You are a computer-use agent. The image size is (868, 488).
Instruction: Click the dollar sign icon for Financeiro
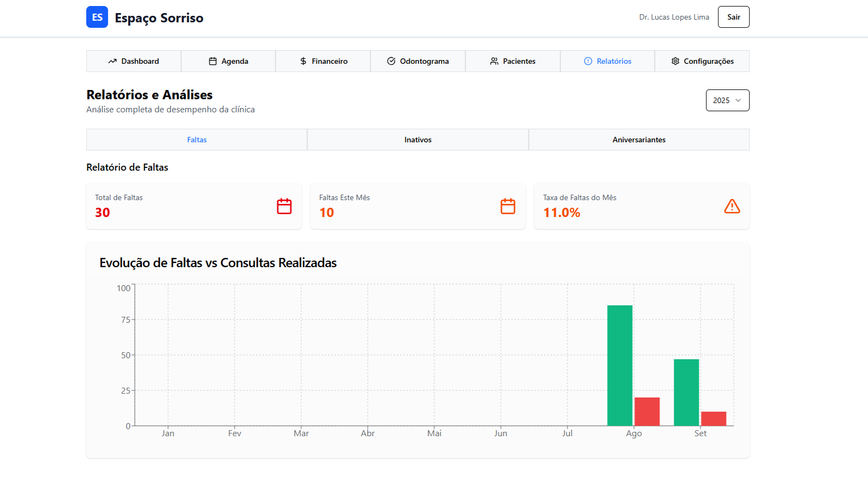(x=303, y=61)
